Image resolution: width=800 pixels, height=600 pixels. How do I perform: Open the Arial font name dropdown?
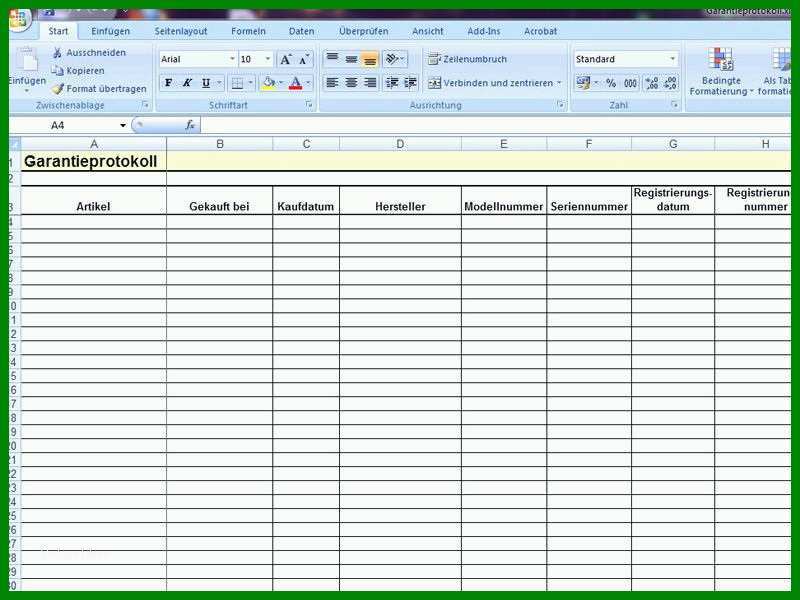click(232, 59)
